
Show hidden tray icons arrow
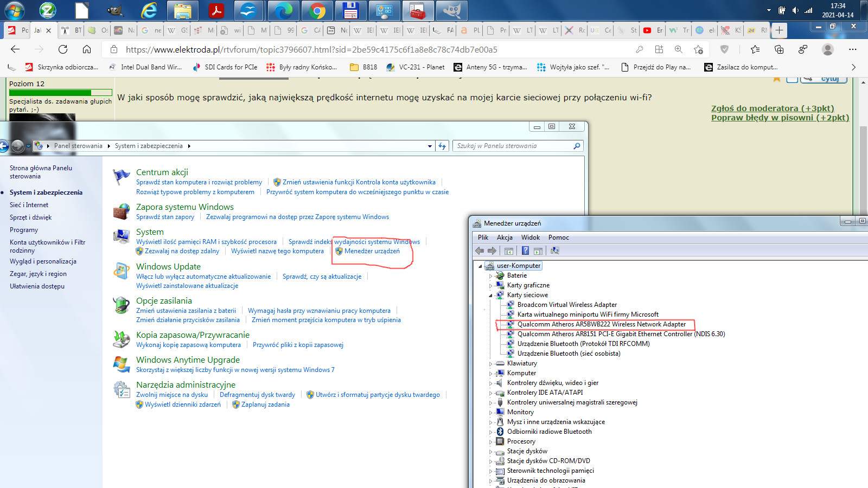[769, 10]
